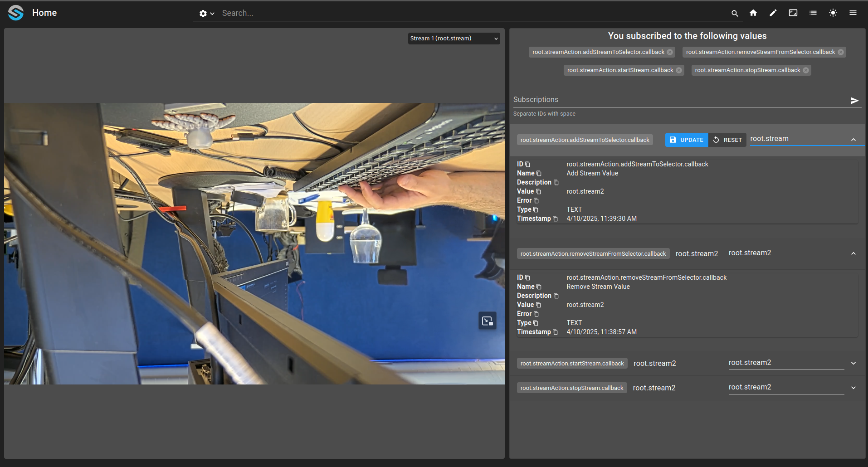Copy Type in addStreamToSelector details
This screenshot has height=467, width=868.
coord(536,209)
